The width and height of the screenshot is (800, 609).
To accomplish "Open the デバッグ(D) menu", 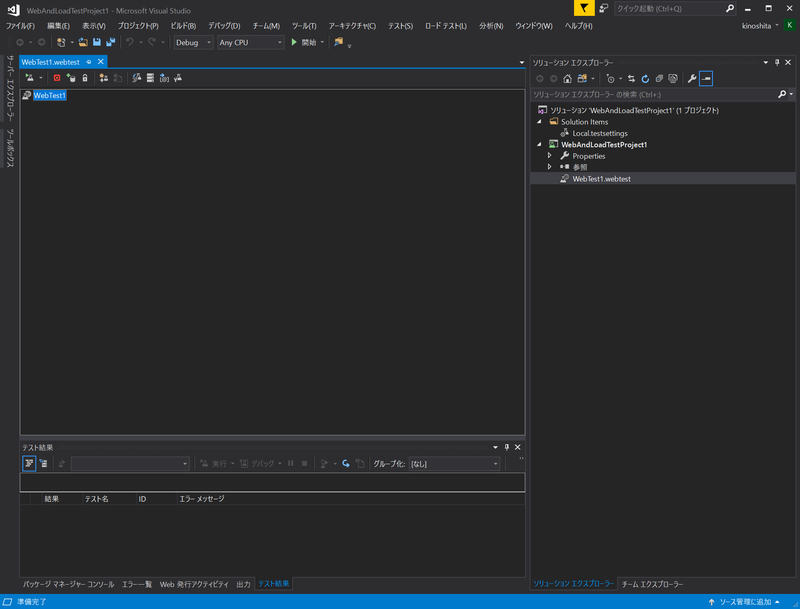I will [x=224, y=26].
